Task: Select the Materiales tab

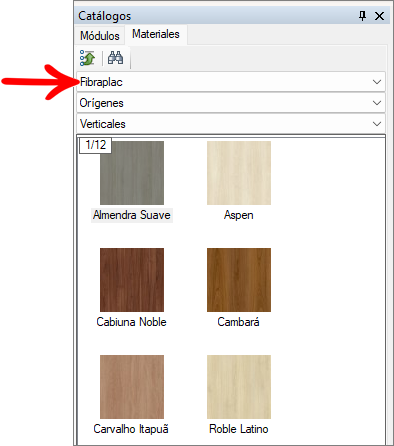Action: click(156, 34)
